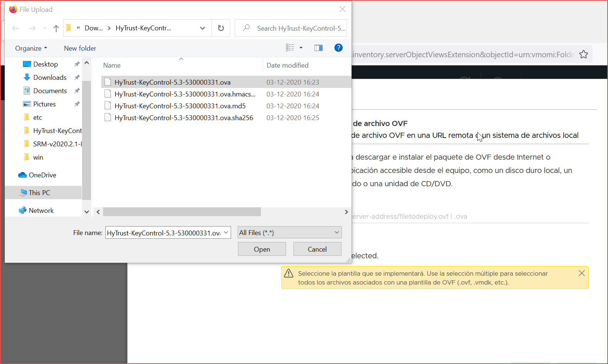608x364 pixels.
Task: Select OneDrive in navigation pane
Action: (x=42, y=175)
